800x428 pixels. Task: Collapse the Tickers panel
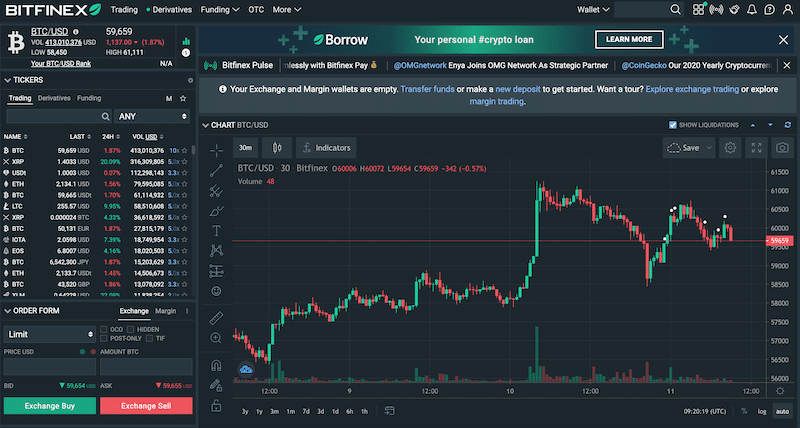pyautogui.click(x=8, y=80)
